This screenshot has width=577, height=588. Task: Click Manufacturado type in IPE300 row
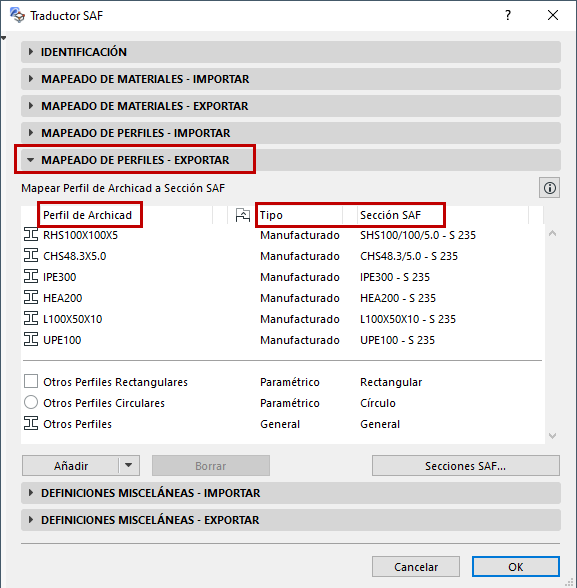point(300,277)
